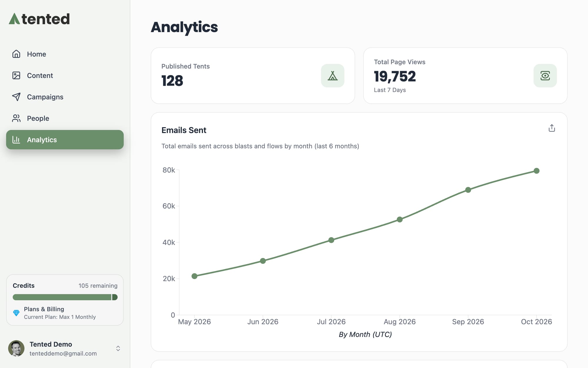The width and height of the screenshot is (588, 368).
Task: Click the 'By Month (UTC)' axis label
Action: point(365,334)
